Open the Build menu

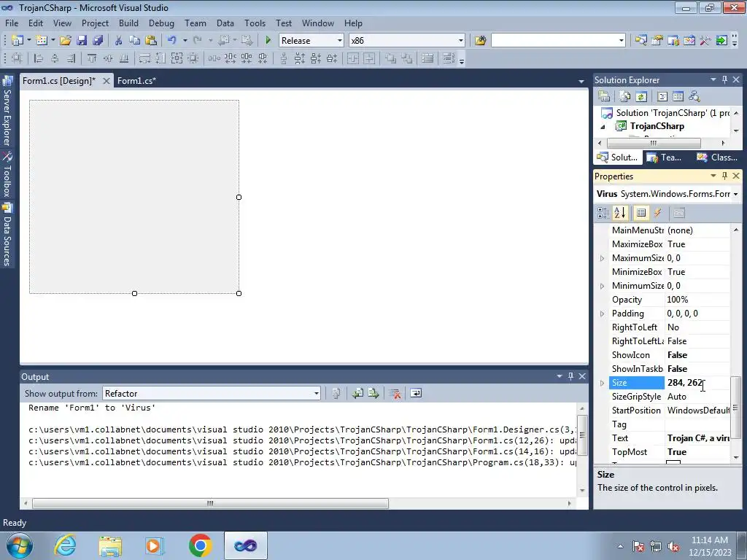click(128, 23)
